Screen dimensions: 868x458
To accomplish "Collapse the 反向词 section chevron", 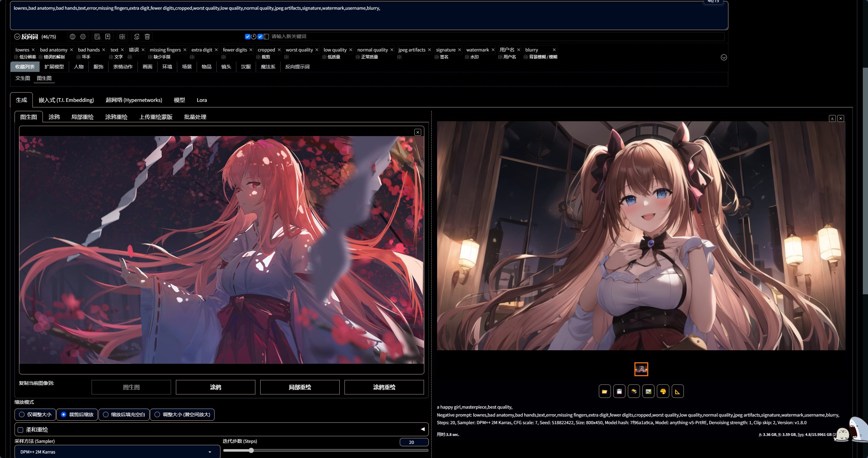I will 17,37.
